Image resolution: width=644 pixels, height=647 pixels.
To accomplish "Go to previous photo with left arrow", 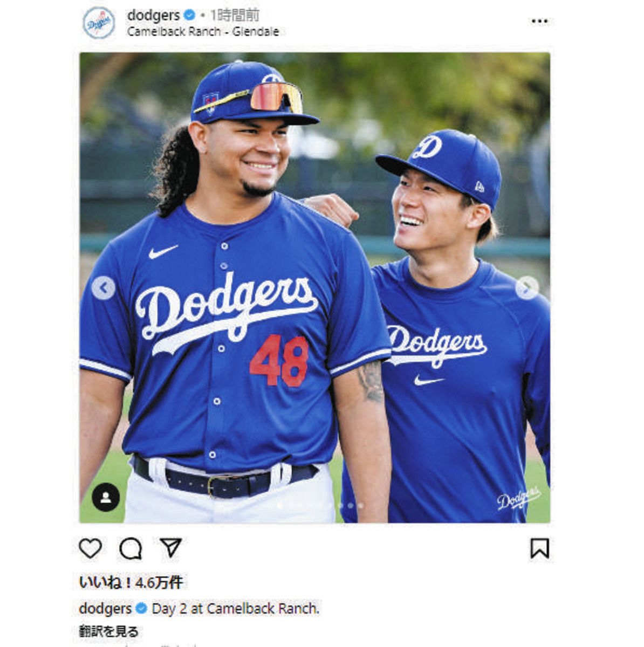I will (103, 288).
